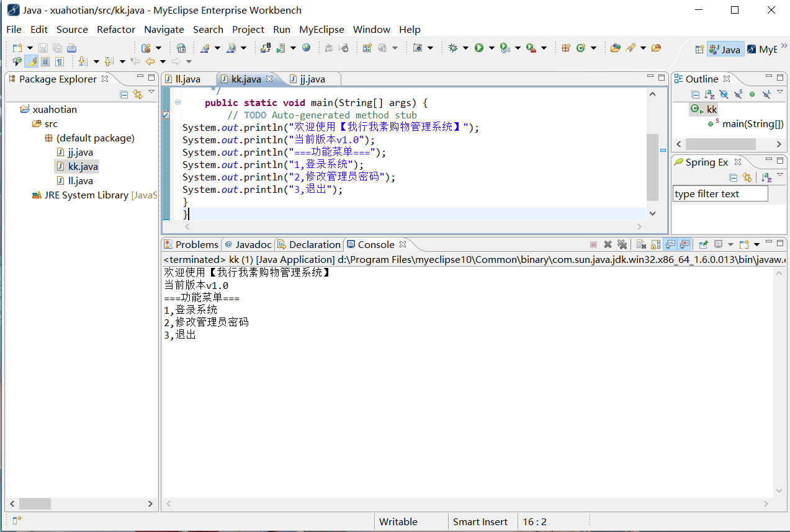Screen dimensions: 790x532
Task: Open the Refactor menu
Action: [116, 29]
